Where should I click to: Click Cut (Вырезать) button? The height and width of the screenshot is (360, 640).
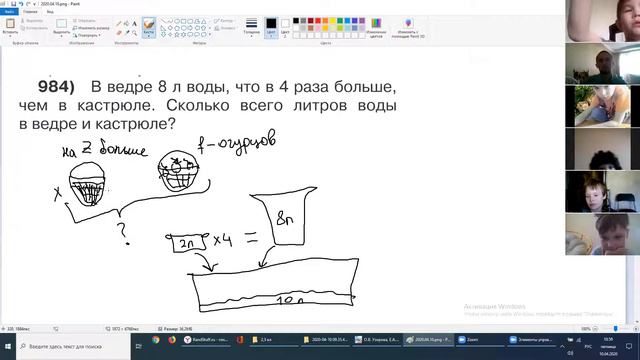pos(32,20)
